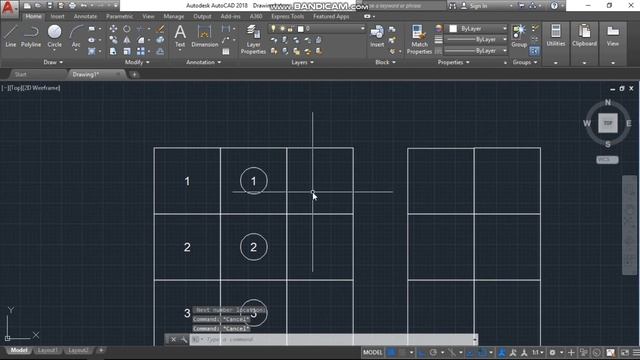Screen dimensions: 640x360
Task: Switch to the Express Tools ribbon tab
Action: tap(287, 16)
